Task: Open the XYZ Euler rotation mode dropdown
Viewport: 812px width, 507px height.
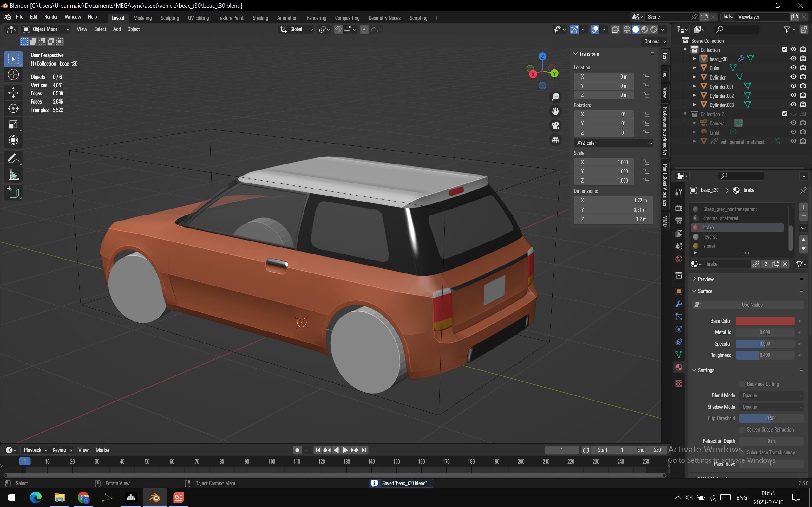Action: [613, 143]
